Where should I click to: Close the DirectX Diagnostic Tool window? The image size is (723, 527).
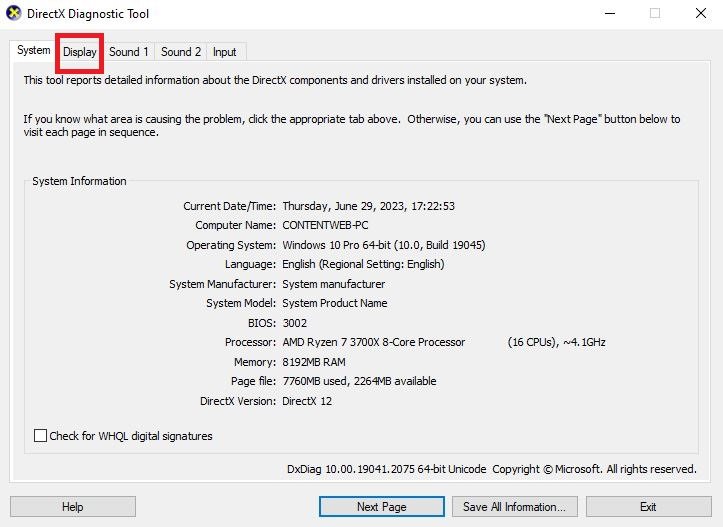point(700,13)
